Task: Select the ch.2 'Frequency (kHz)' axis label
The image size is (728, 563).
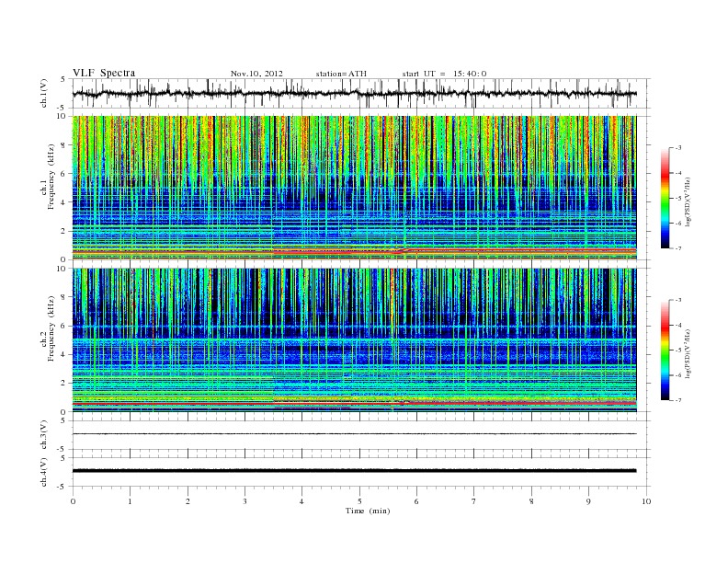Action: (x=51, y=327)
